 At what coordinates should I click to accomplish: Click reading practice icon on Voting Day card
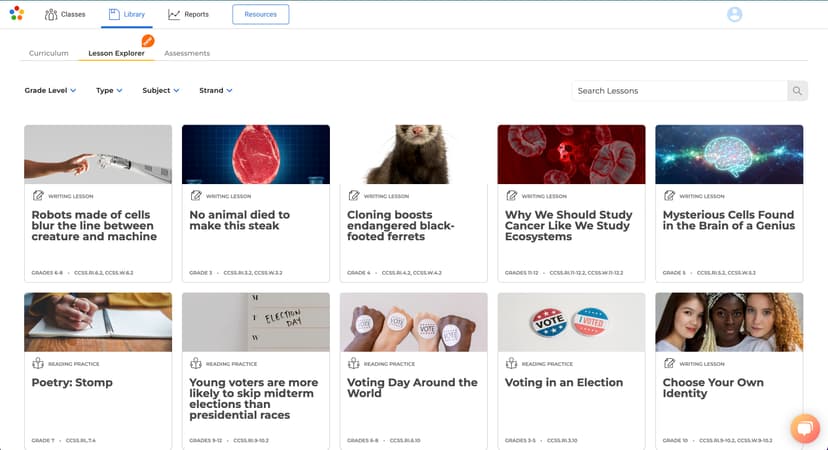click(354, 363)
